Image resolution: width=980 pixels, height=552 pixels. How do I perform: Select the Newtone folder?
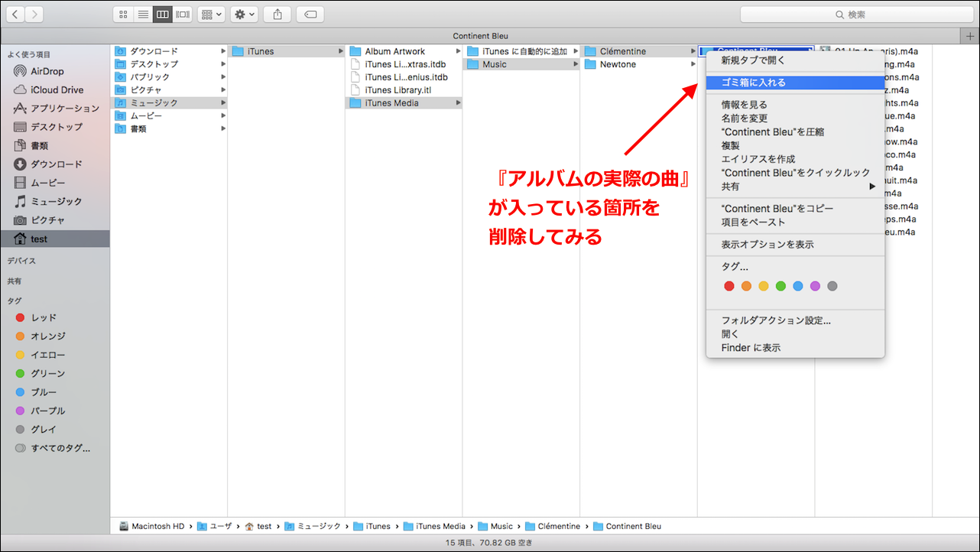click(638, 64)
